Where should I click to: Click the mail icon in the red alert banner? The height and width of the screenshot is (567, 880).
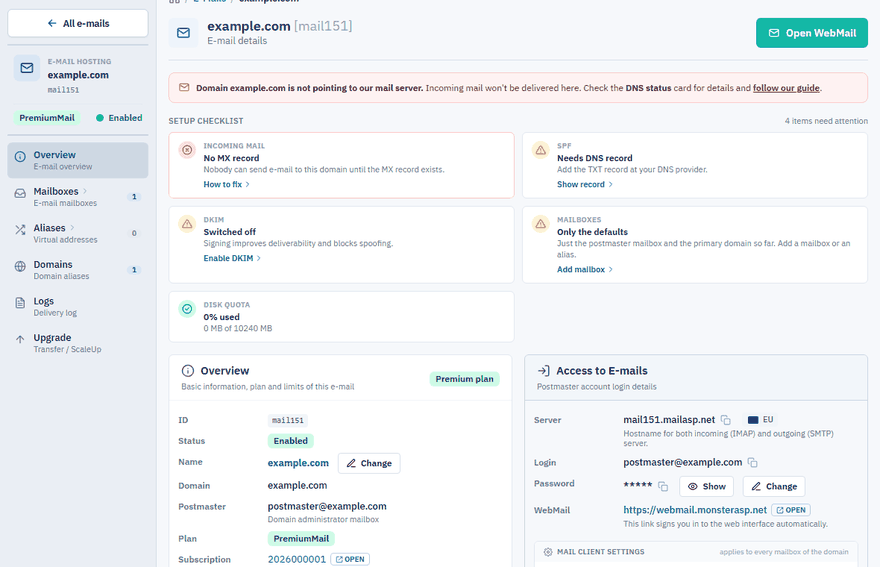tap(184, 88)
